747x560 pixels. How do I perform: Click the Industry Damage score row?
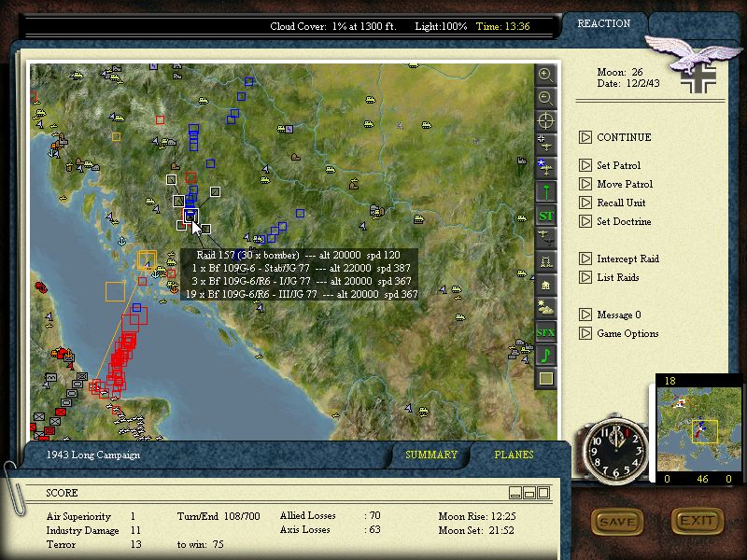93,530
